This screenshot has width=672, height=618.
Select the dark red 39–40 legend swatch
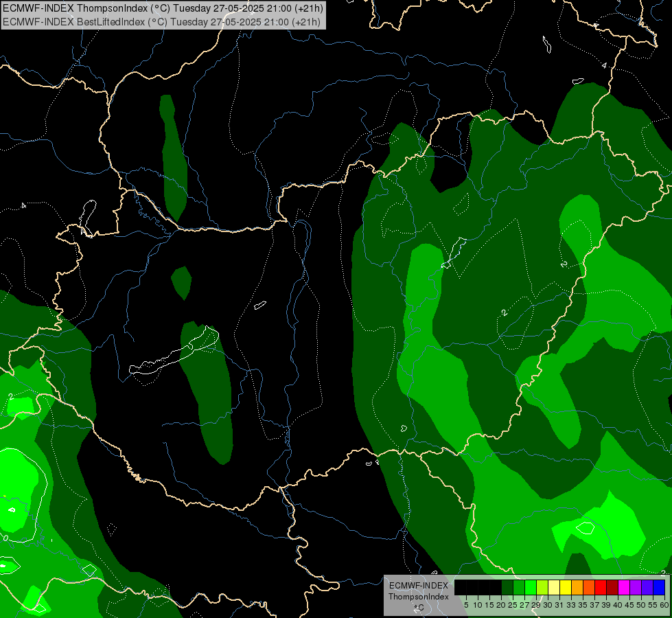pyautogui.click(x=613, y=587)
